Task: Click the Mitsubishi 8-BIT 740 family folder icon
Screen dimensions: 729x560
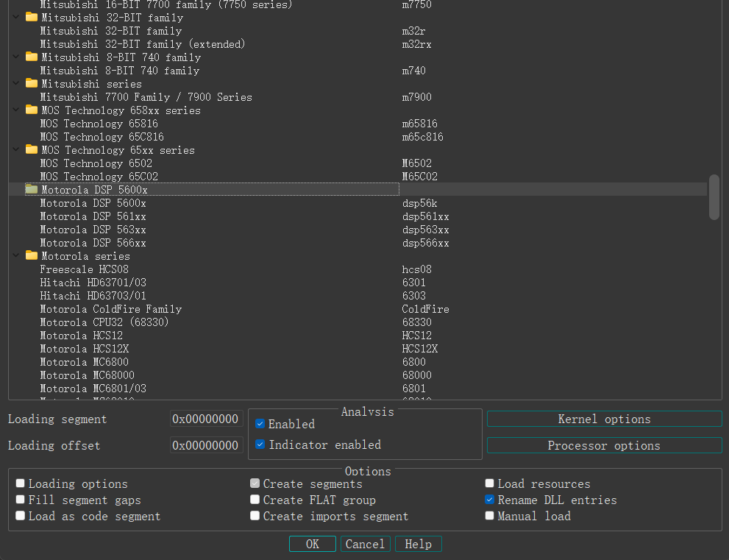Action: coord(32,57)
